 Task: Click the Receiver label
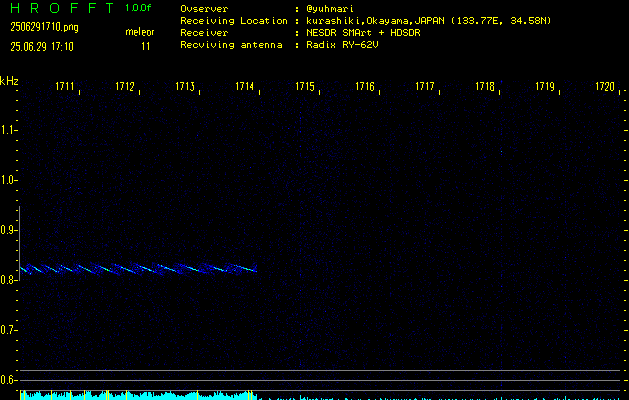pos(204,32)
